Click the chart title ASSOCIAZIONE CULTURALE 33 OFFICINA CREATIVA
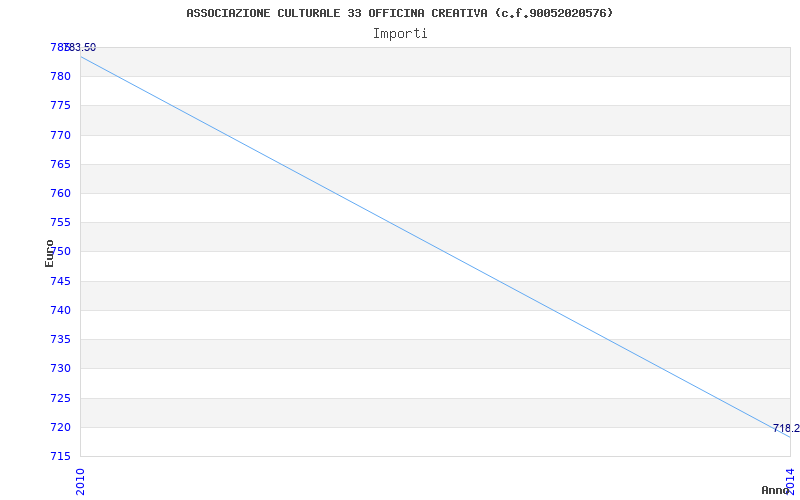800x500 pixels. pos(399,13)
